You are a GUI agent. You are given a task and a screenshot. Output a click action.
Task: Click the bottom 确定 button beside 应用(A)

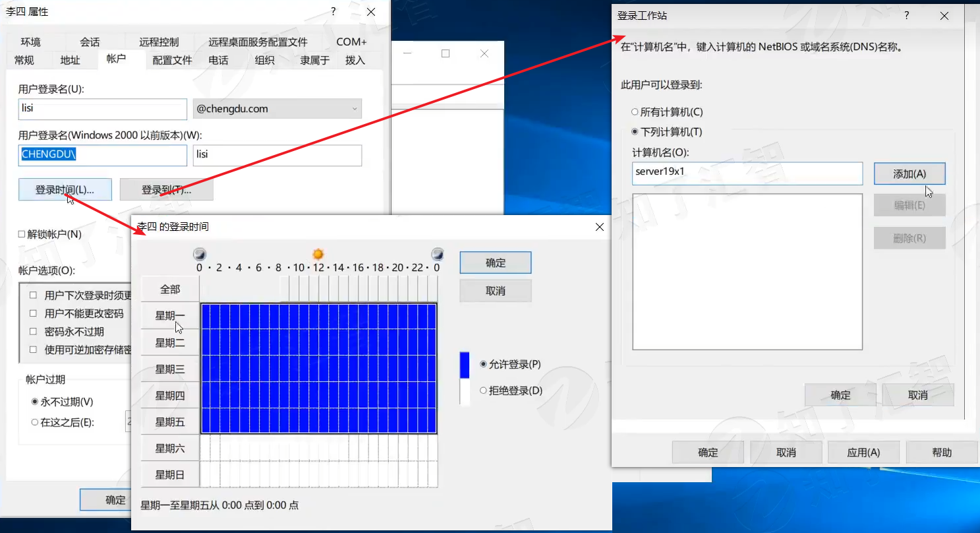pos(708,453)
